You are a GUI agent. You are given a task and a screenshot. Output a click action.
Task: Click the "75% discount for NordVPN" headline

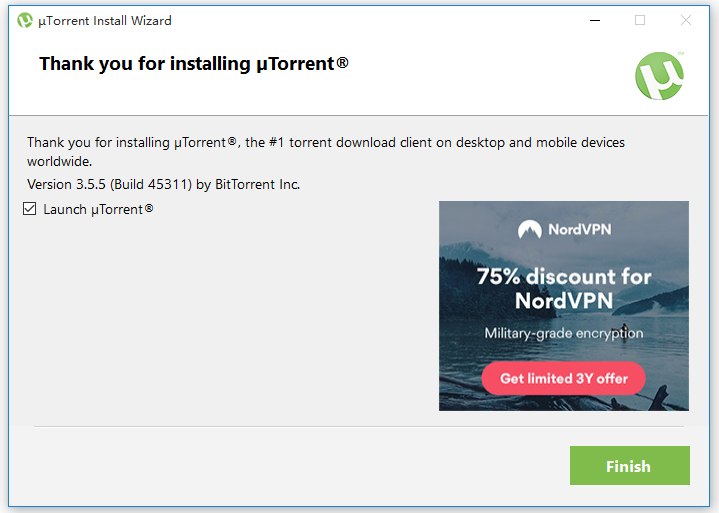click(x=563, y=288)
